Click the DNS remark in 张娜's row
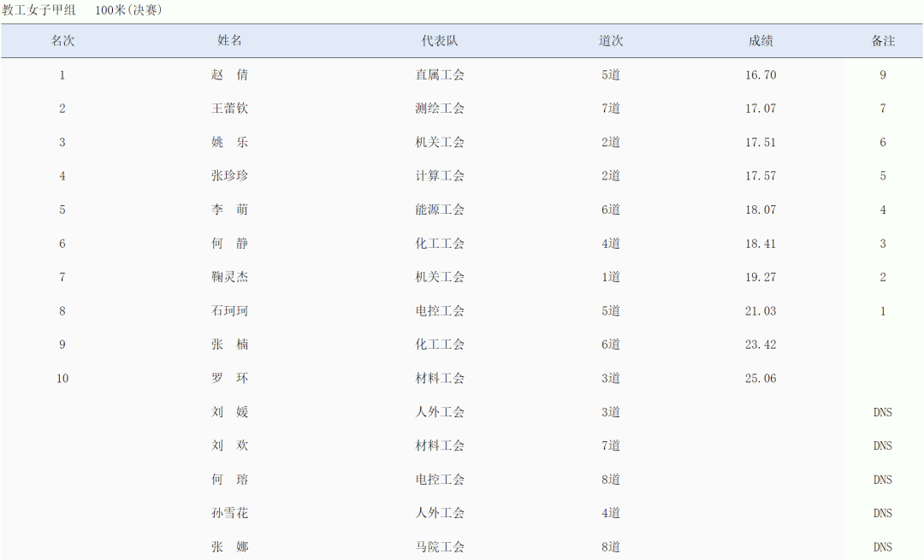 [x=883, y=547]
